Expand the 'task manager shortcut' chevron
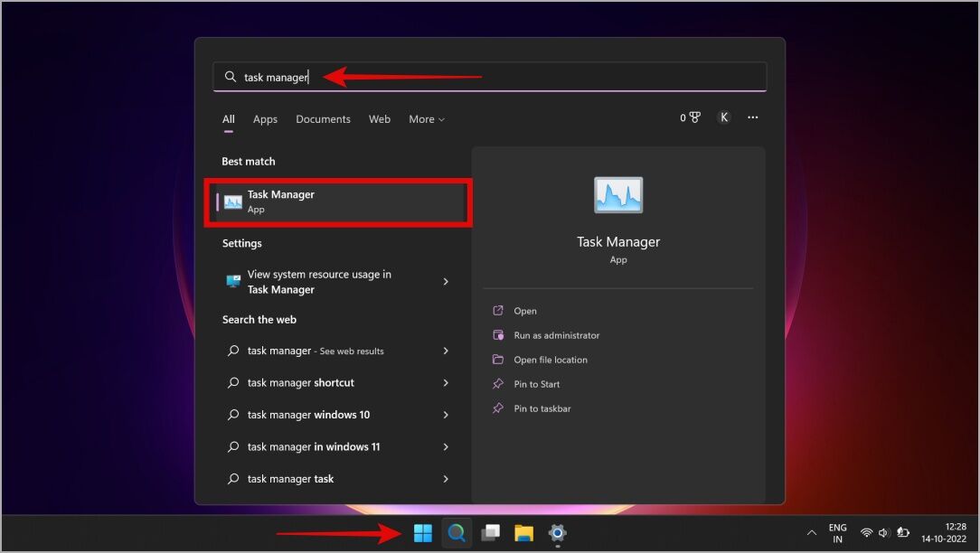Image resolution: width=980 pixels, height=553 pixels. [x=446, y=382]
